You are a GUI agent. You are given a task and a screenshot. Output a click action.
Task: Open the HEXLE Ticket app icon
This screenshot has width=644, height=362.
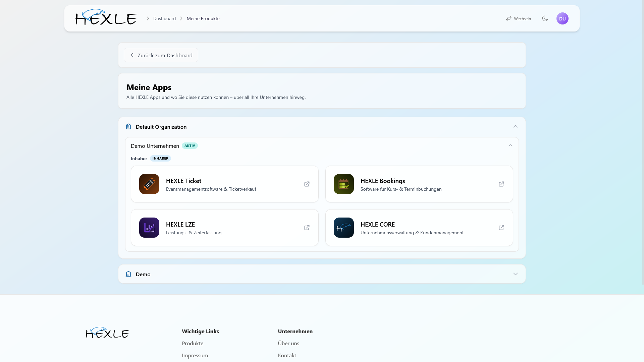[x=149, y=184]
